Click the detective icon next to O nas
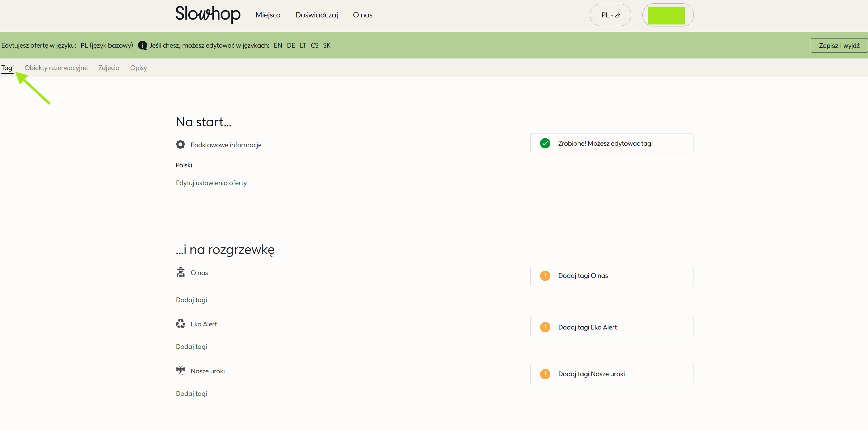This screenshot has height=430, width=868. coord(180,272)
